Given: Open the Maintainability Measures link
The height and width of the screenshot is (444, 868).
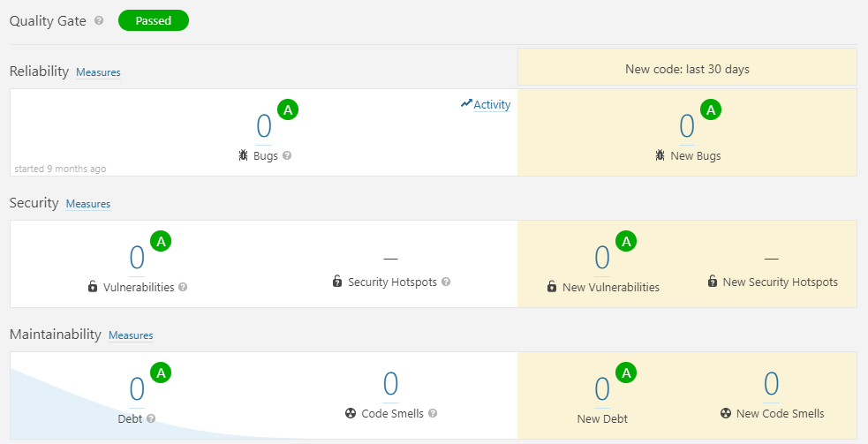Looking at the screenshot, I should coord(131,335).
